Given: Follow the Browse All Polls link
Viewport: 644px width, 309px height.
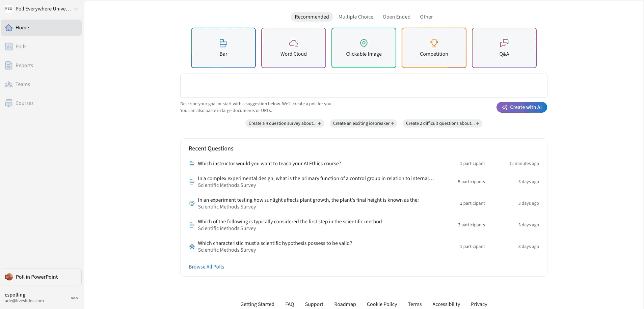Looking at the screenshot, I should click(x=206, y=267).
